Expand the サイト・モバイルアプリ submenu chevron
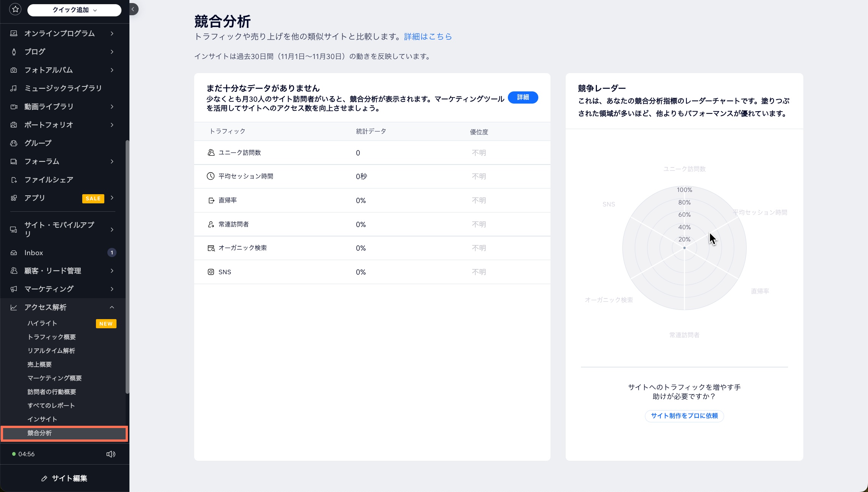This screenshot has width=868, height=492. pyautogui.click(x=112, y=230)
